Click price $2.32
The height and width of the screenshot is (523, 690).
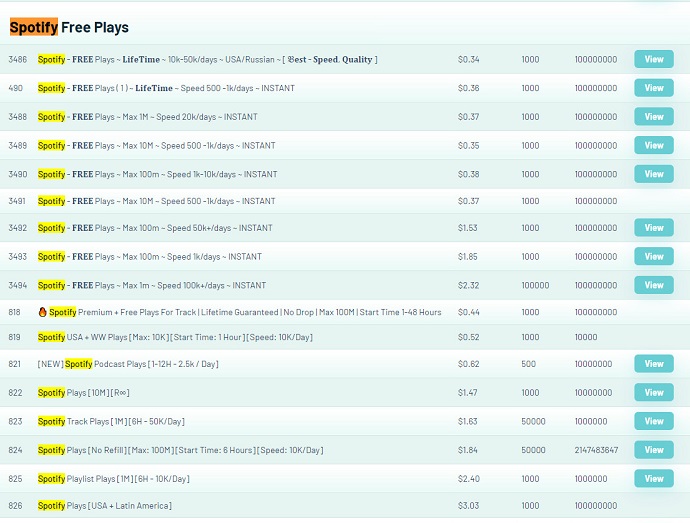[x=469, y=285]
